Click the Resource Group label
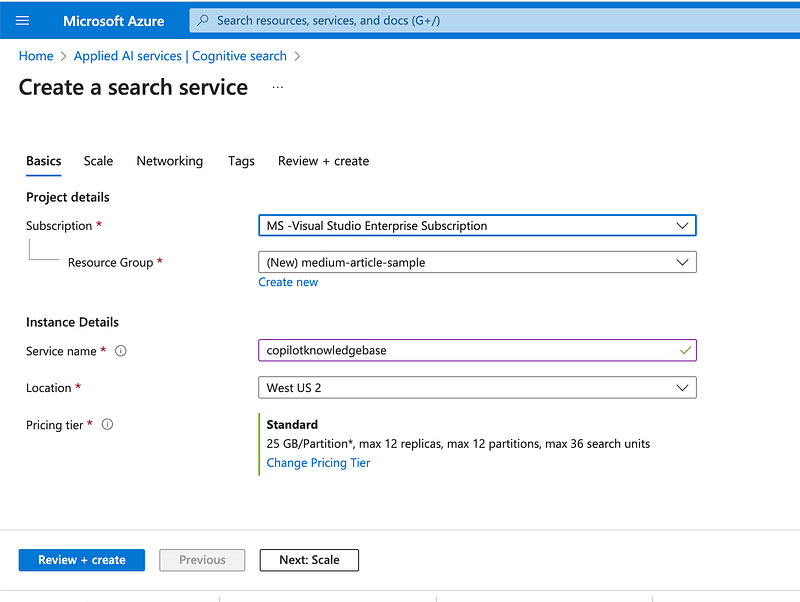The width and height of the screenshot is (800, 602). click(x=110, y=262)
